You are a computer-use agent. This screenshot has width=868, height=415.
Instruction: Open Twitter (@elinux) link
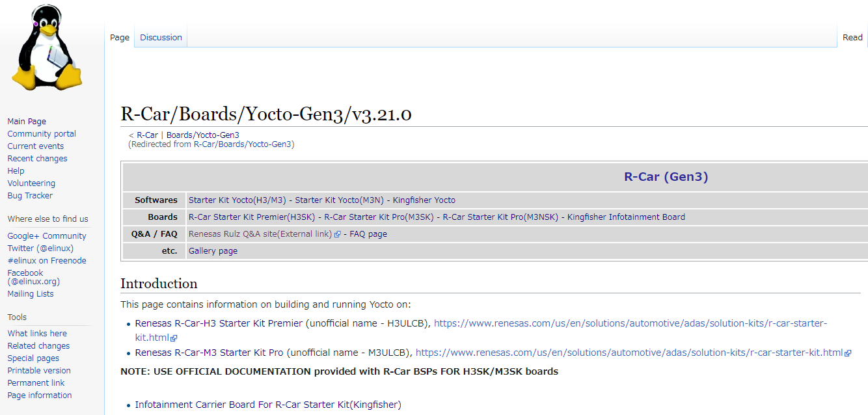pyautogui.click(x=40, y=248)
